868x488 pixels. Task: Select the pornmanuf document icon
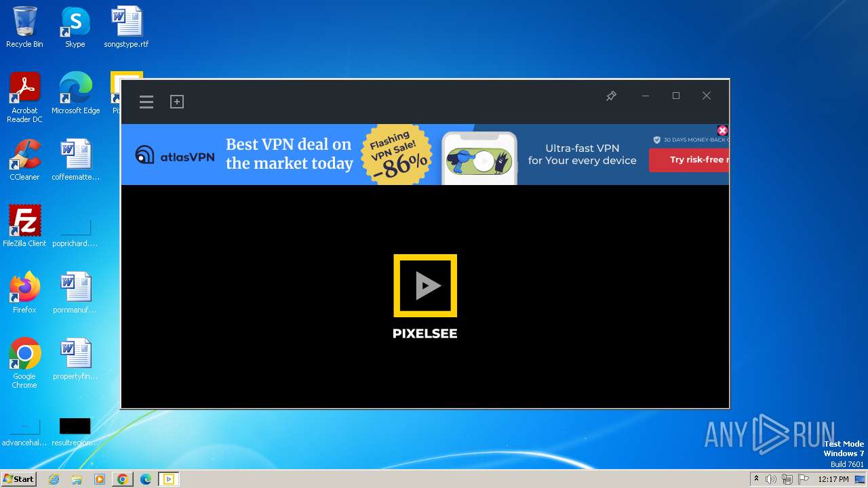coord(75,293)
